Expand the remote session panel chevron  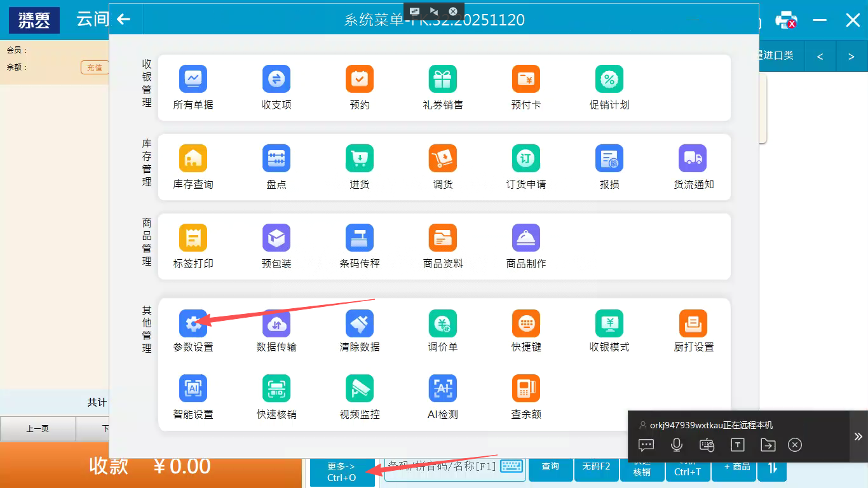coord(858,437)
